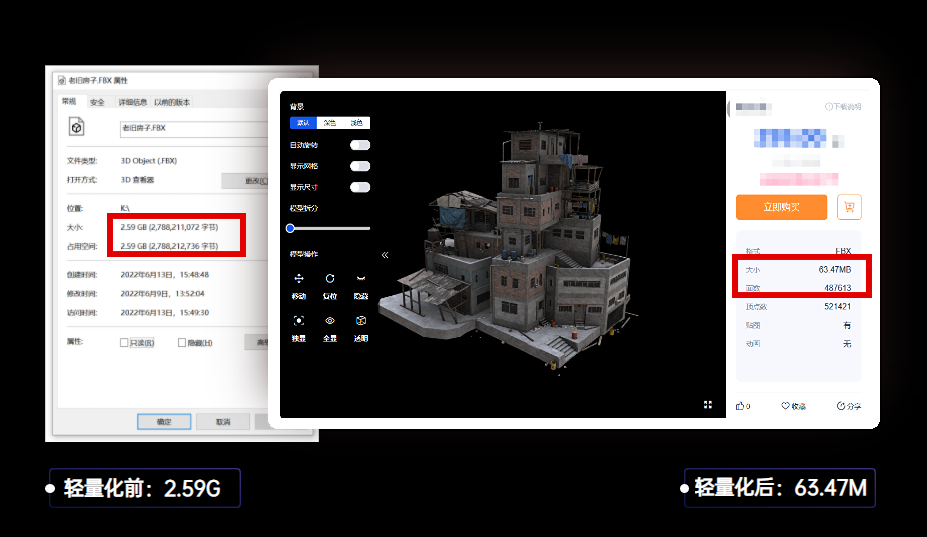Screen dimensions: 927x537
Task: Click the 确定 OK button in properties
Action: point(164,422)
